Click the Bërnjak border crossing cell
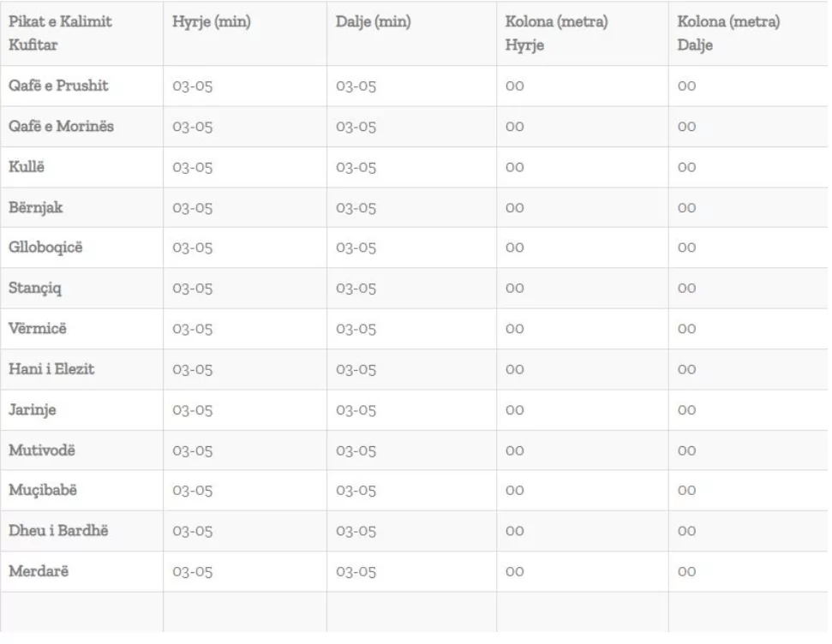The width and height of the screenshot is (832, 644). tap(35, 207)
